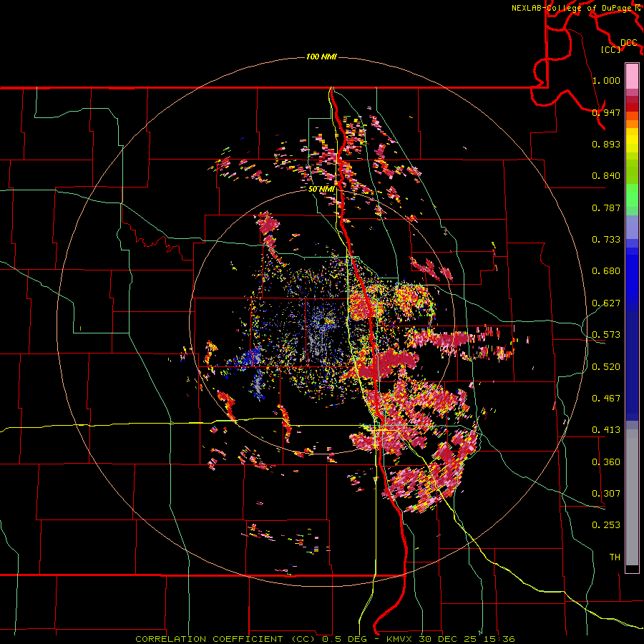The width and height of the screenshot is (644, 644).
Task: Click the 0.360 legend value
Action: [606, 462]
